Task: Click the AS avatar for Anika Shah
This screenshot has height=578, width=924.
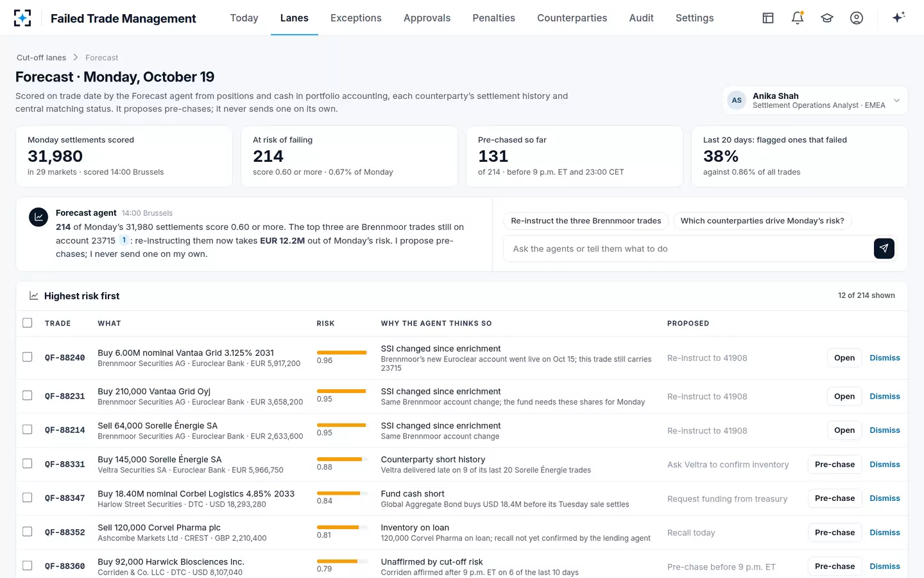Action: (737, 100)
